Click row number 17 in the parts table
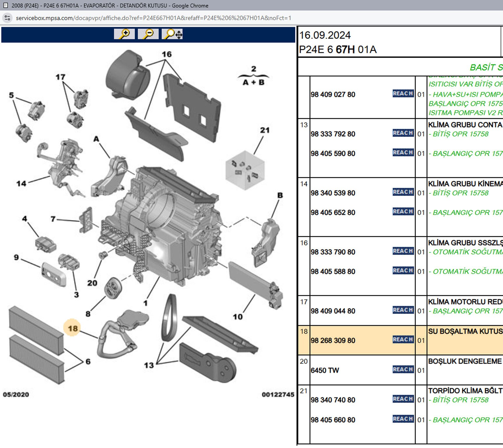Screen dimensions: 503x448 304,302
